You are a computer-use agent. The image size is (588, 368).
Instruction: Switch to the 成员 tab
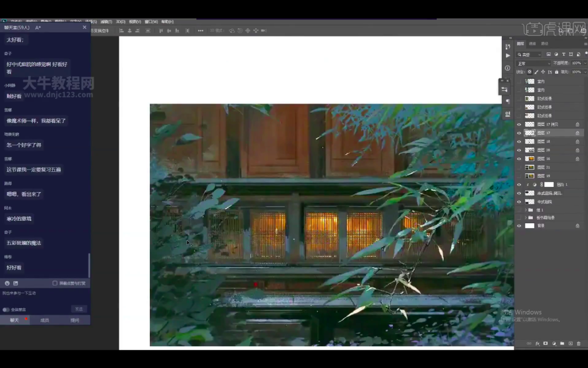tap(45, 320)
